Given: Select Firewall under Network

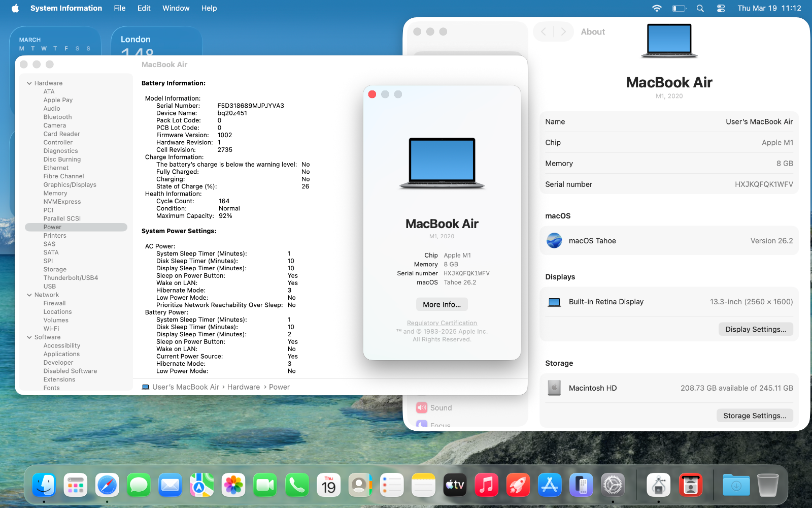Looking at the screenshot, I should (x=55, y=303).
